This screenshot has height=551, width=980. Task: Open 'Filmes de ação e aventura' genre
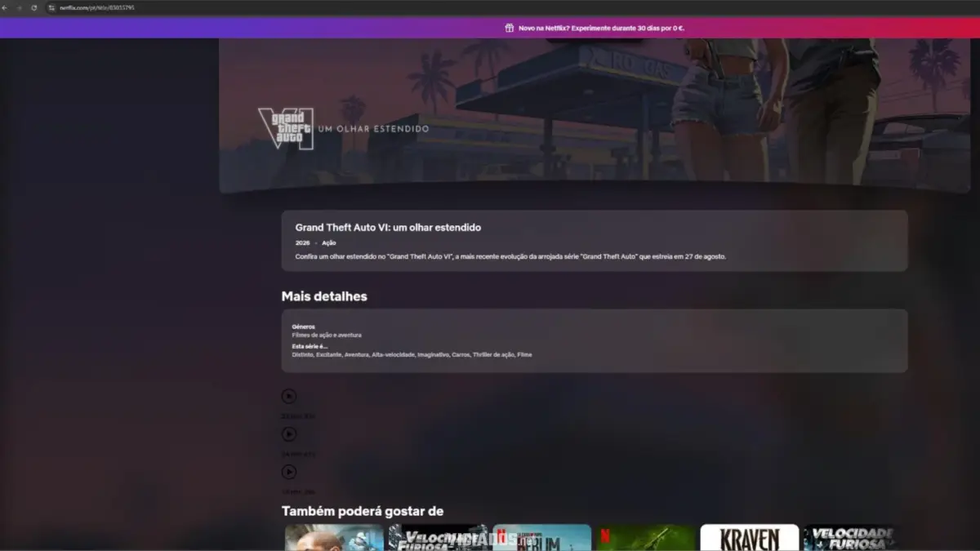click(327, 335)
